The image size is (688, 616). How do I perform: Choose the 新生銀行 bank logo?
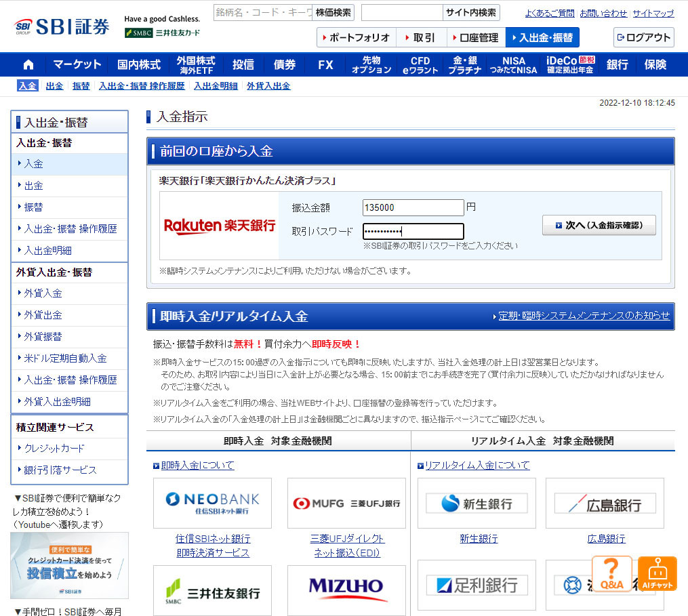(477, 503)
